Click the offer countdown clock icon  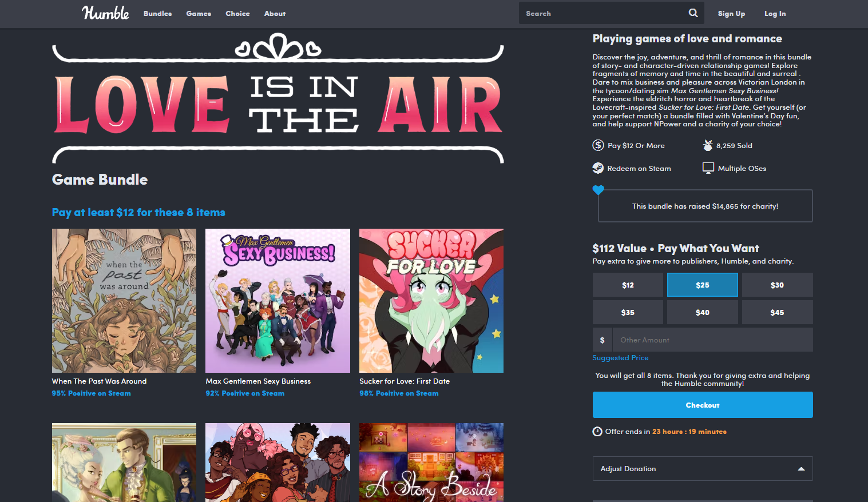click(x=597, y=431)
